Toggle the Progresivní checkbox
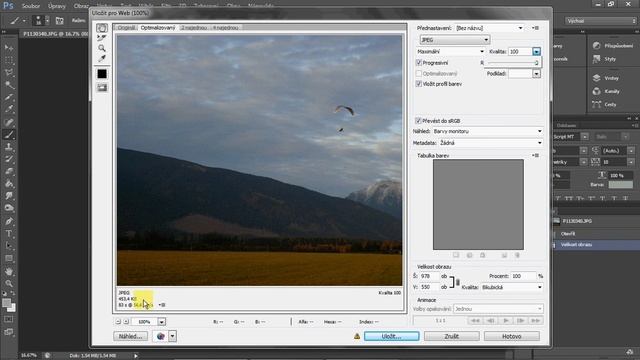 (418, 63)
